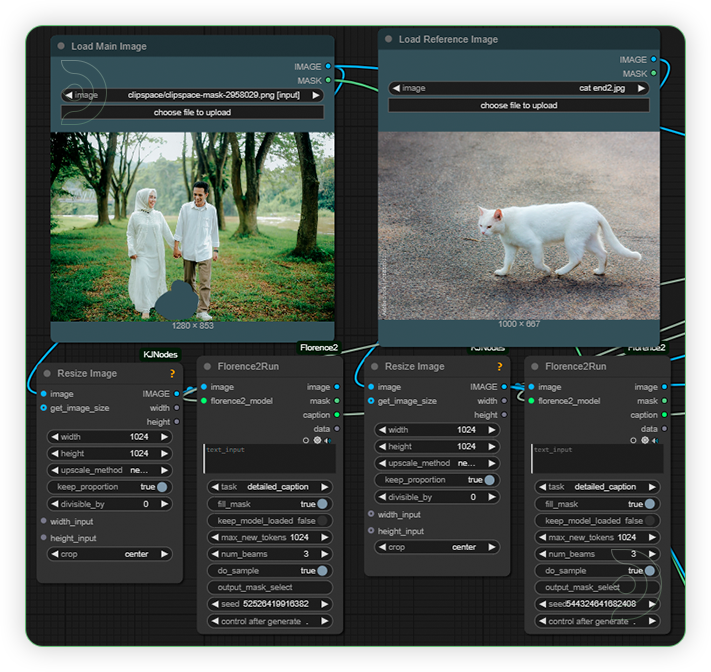This screenshot has width=711, height=672.
Task: Click choose file to upload in Load Main Image
Action: (192, 112)
